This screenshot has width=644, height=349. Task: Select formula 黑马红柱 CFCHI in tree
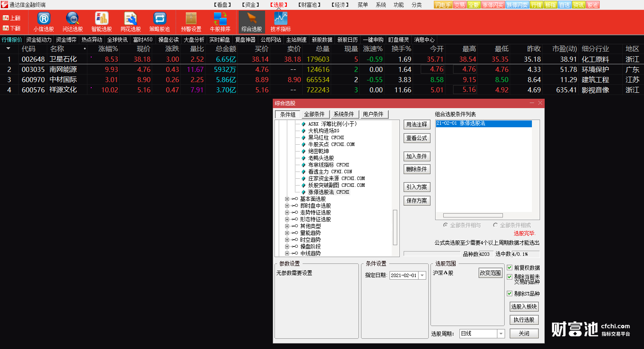click(x=326, y=137)
